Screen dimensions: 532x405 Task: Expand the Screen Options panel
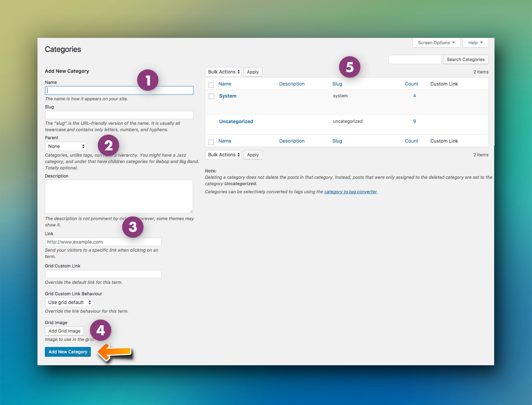(x=436, y=43)
